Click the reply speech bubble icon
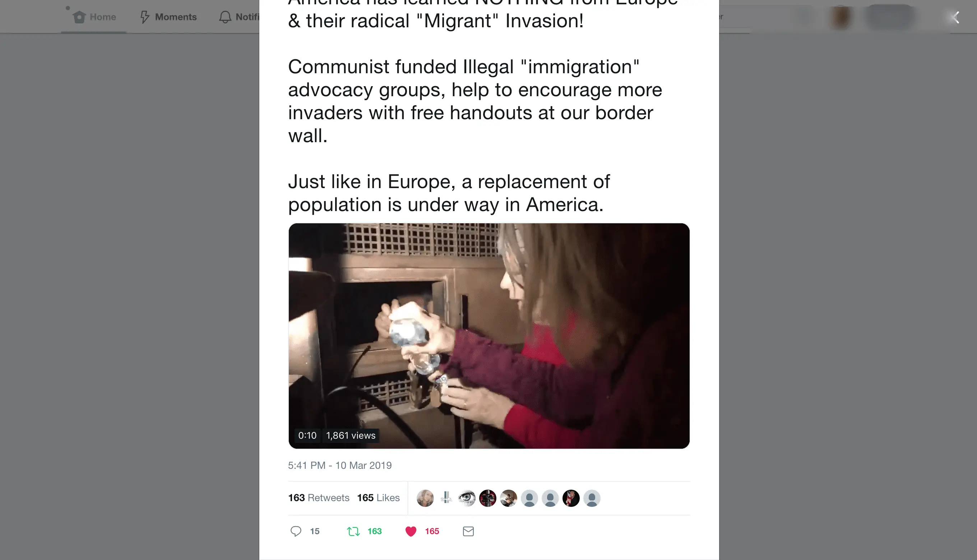Screen dimensions: 977x560 click(296, 531)
